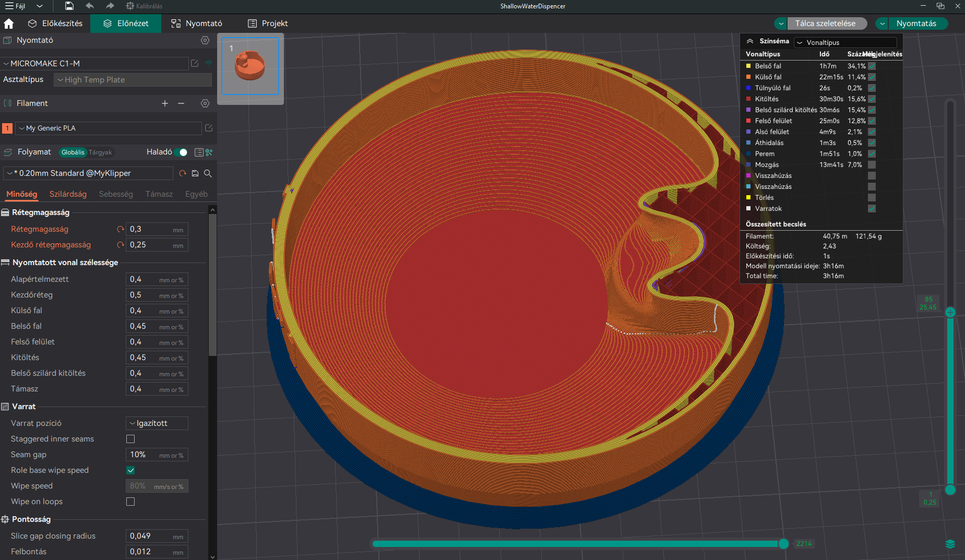Switch to the Szilárdság tab
965x560 pixels.
[x=68, y=194]
